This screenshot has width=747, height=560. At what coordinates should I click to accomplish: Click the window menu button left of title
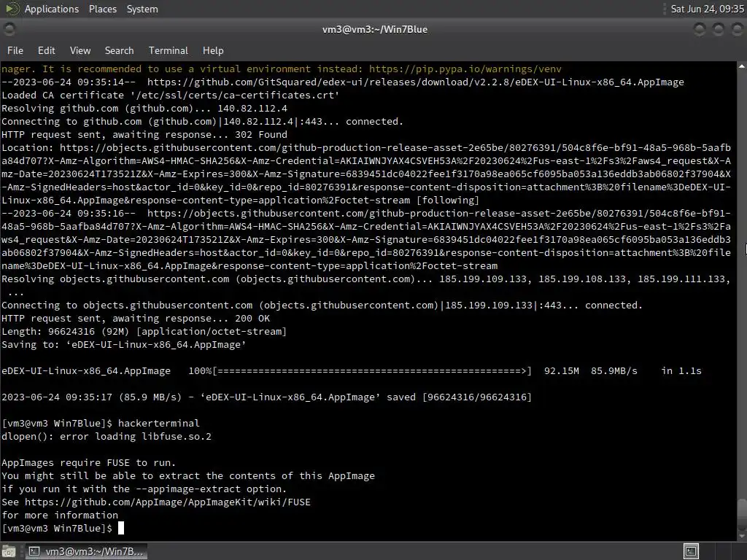tap(9, 29)
